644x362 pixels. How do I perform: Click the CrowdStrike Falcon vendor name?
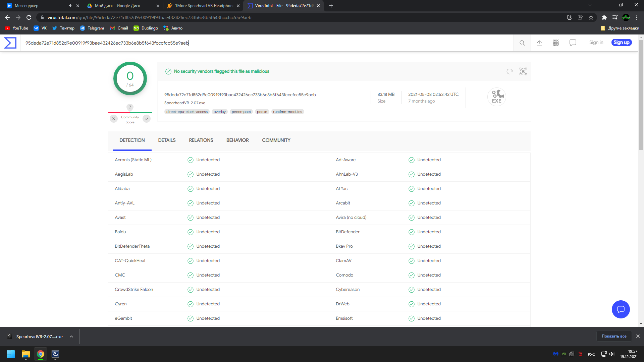coord(134,290)
